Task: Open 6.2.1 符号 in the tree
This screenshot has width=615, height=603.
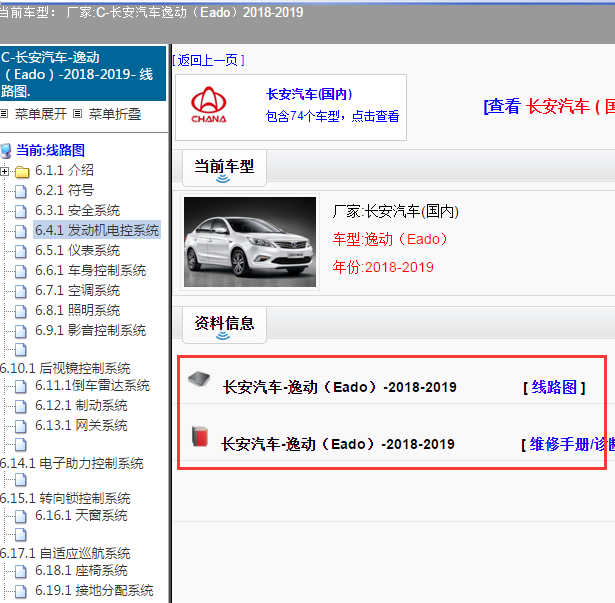Action: click(64, 190)
